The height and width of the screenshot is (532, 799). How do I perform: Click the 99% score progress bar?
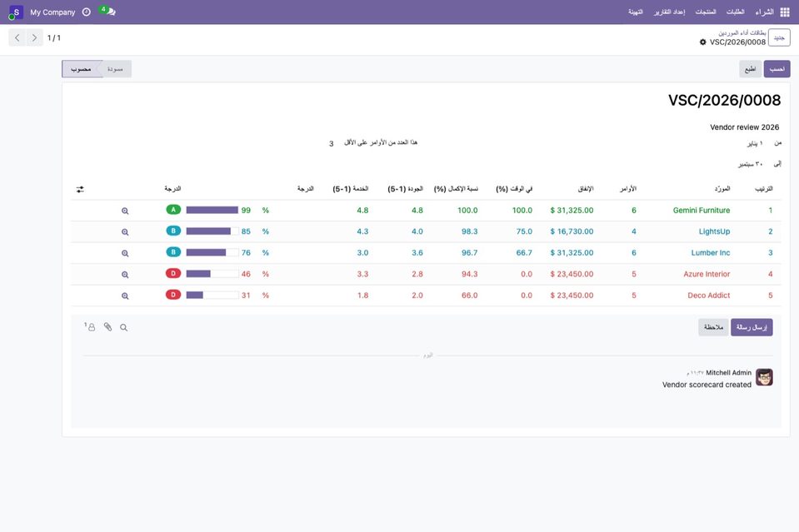coord(212,211)
